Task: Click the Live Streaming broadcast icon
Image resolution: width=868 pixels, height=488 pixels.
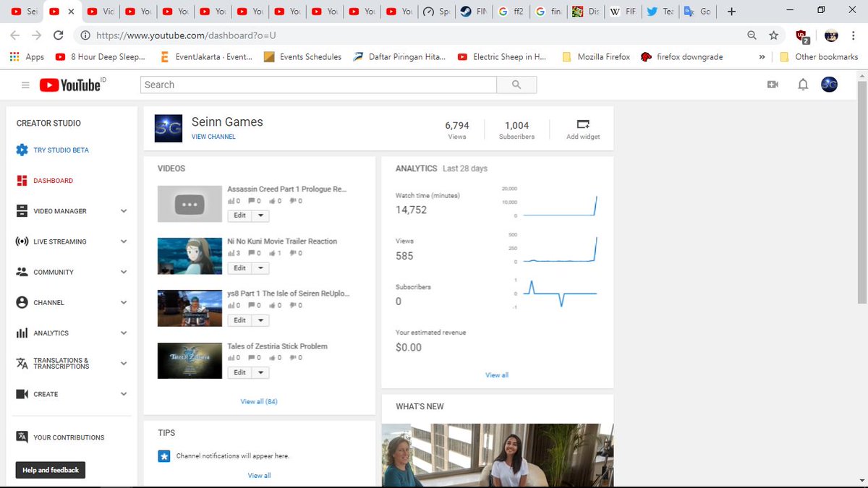Action: [x=22, y=241]
